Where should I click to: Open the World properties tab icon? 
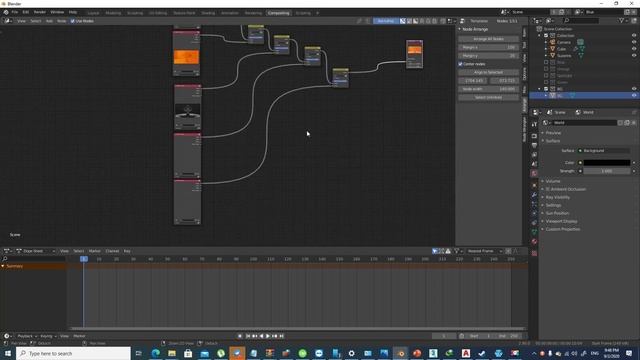(x=534, y=173)
